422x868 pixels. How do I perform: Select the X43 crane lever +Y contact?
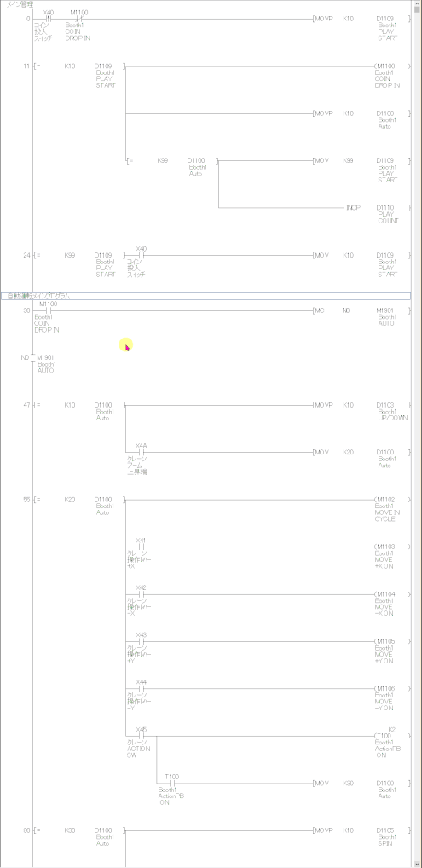[x=142, y=641]
